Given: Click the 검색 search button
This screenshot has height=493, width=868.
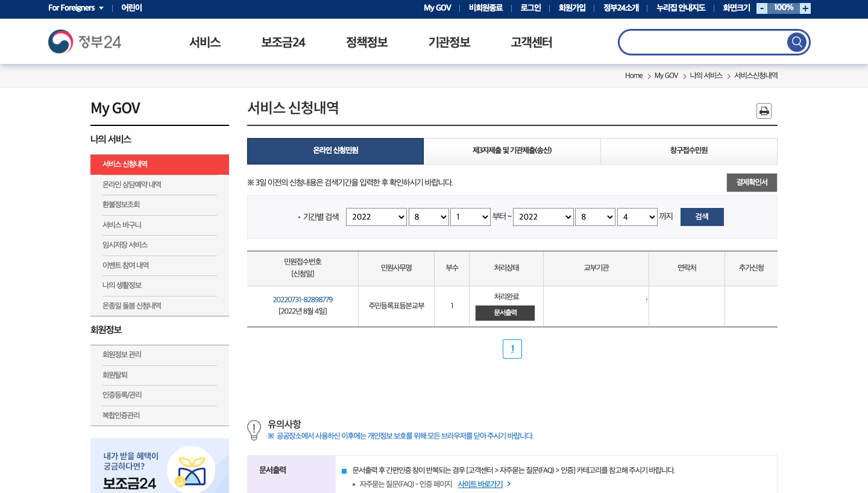Looking at the screenshot, I should 702,216.
